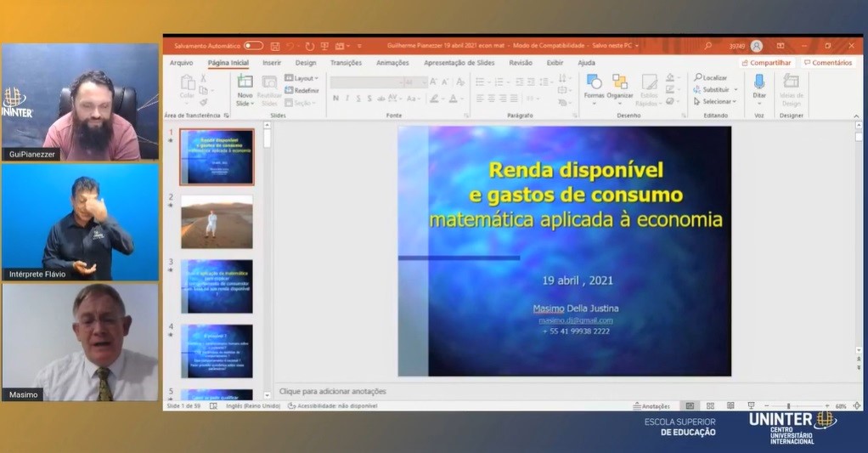This screenshot has height=453, width=868.
Task: Click the Compartilhar button
Action: (x=767, y=63)
